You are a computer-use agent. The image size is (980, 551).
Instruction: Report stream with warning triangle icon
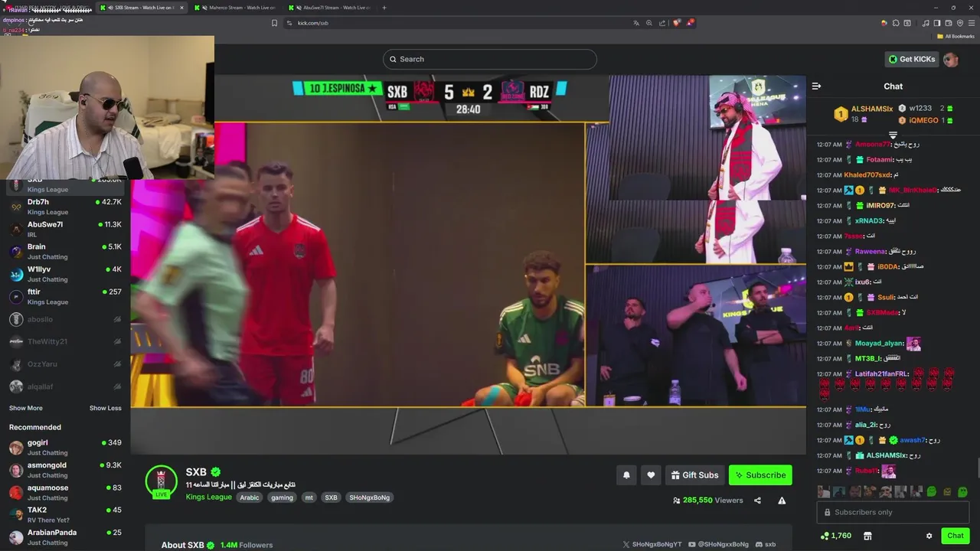click(x=782, y=500)
